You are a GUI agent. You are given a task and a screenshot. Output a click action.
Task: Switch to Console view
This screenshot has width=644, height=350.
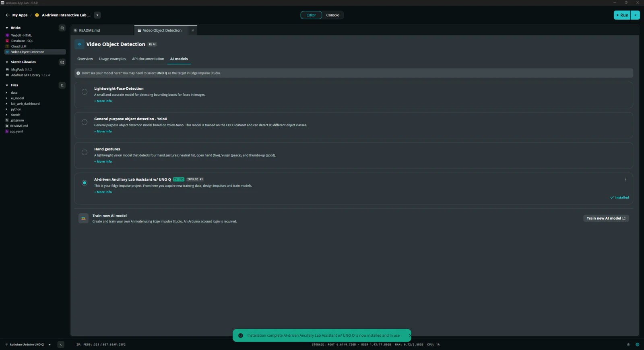(333, 15)
